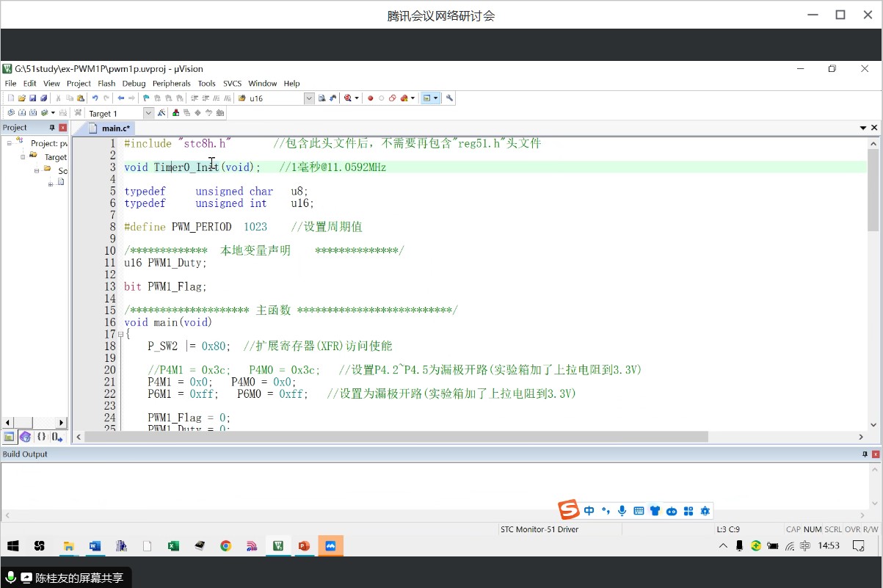Build target with the Build icon
Image resolution: width=883 pixels, height=588 pixels.
pos(22,113)
